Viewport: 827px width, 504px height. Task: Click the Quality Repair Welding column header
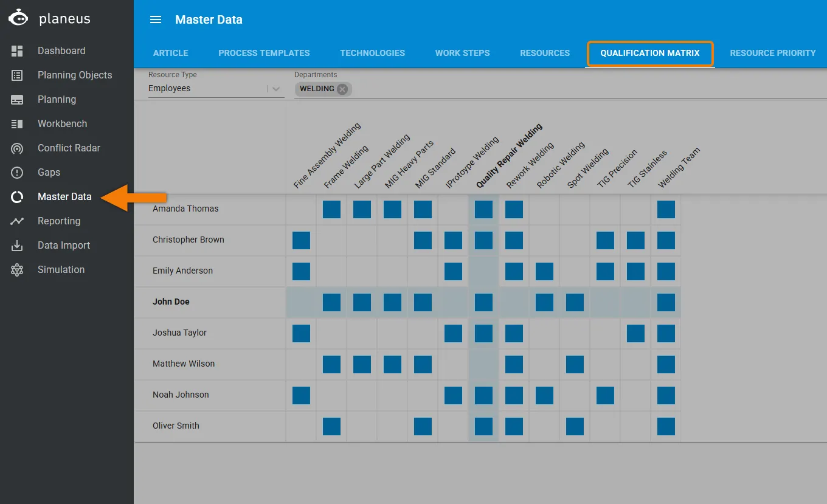(509, 156)
